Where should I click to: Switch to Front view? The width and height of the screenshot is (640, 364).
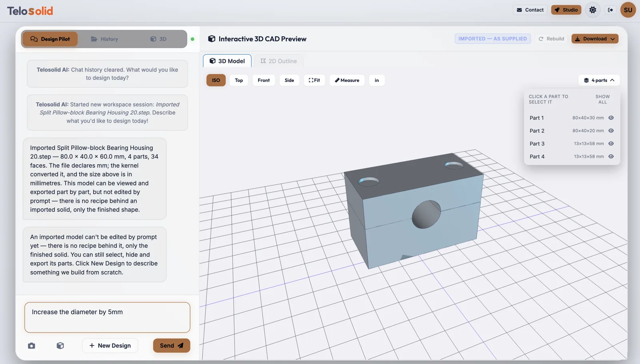tap(264, 80)
